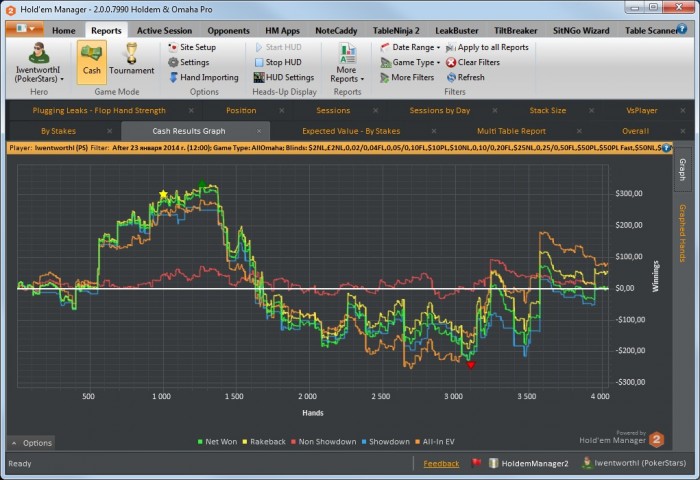Open the Position report tab

241,111
